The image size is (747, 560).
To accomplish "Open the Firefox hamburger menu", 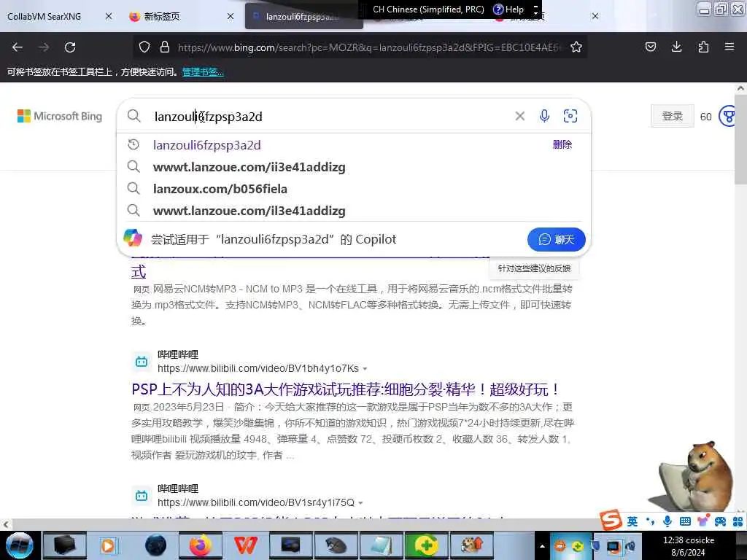I will 729,47.
